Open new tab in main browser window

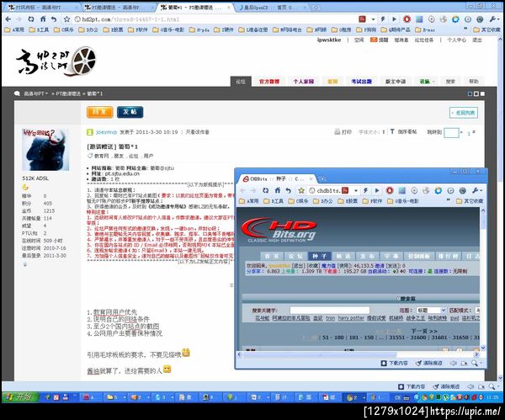tap(316, 8)
